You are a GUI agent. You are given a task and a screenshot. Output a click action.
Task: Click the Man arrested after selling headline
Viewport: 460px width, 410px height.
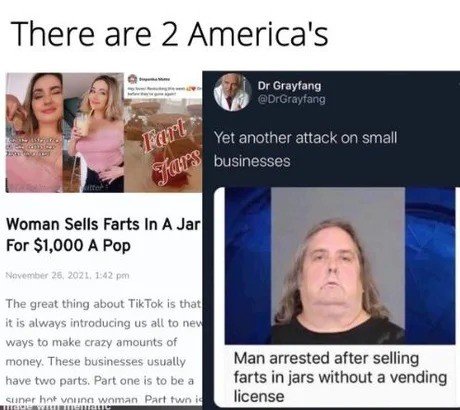tap(340, 377)
